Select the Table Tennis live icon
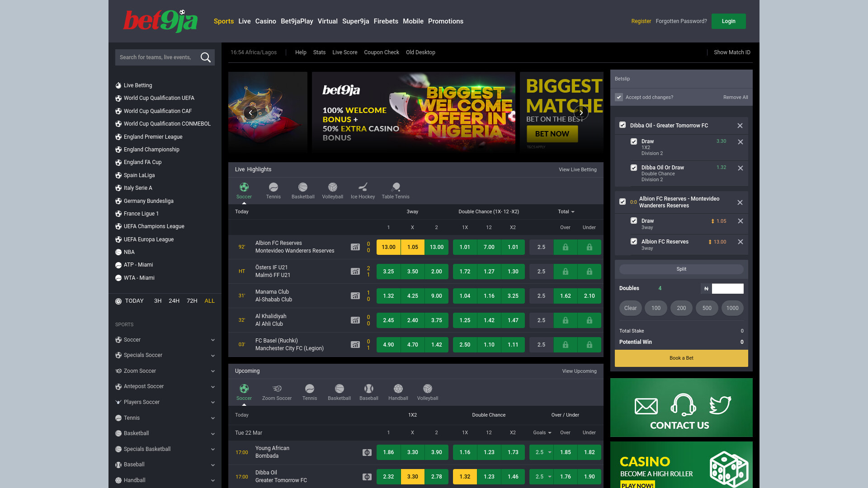This screenshot has width=868, height=488. [x=396, y=187]
